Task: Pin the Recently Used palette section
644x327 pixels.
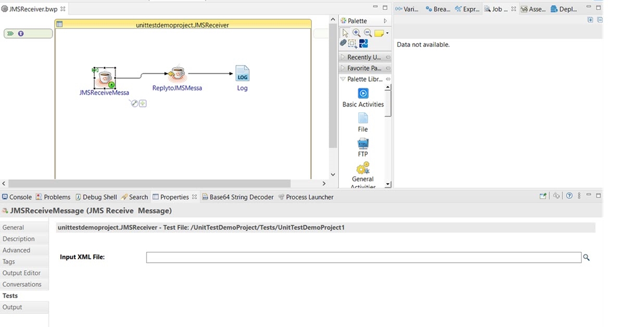Action: [x=388, y=57]
